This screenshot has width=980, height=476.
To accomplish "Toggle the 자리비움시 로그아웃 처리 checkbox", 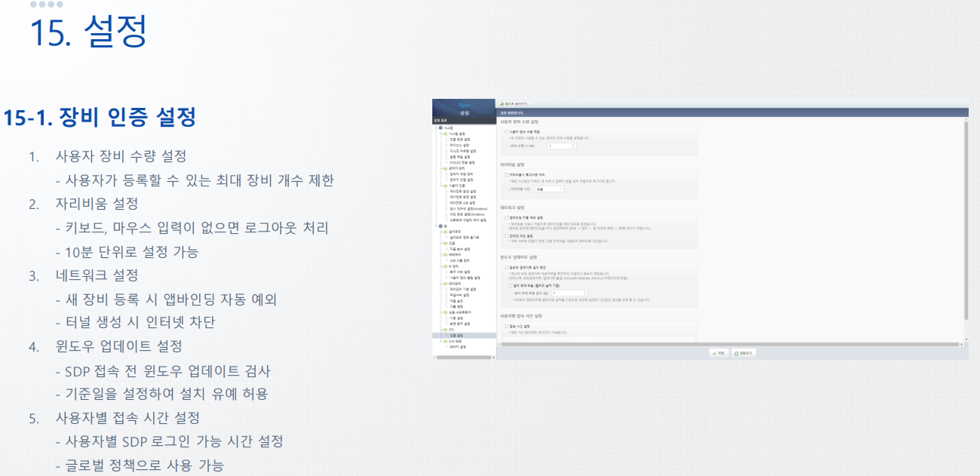I will (507, 174).
